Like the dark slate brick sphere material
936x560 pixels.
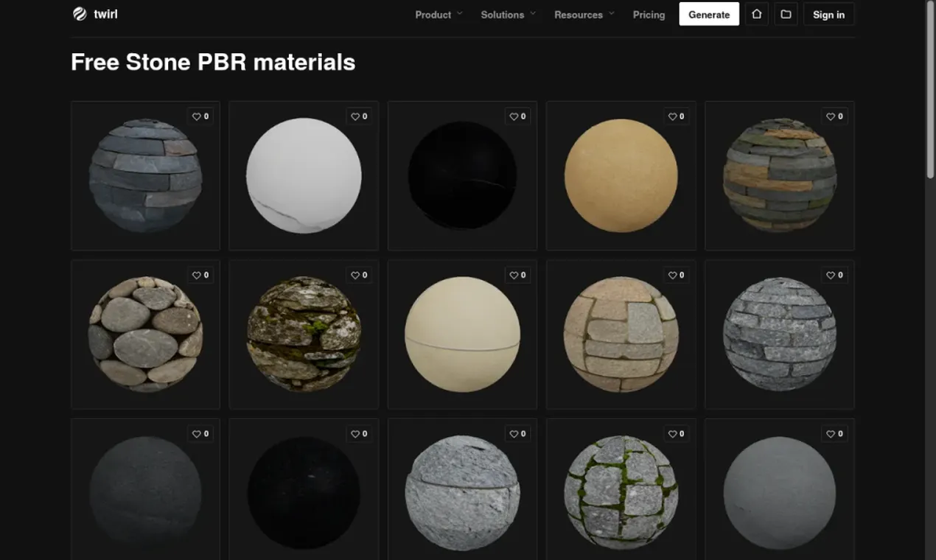pos(200,116)
